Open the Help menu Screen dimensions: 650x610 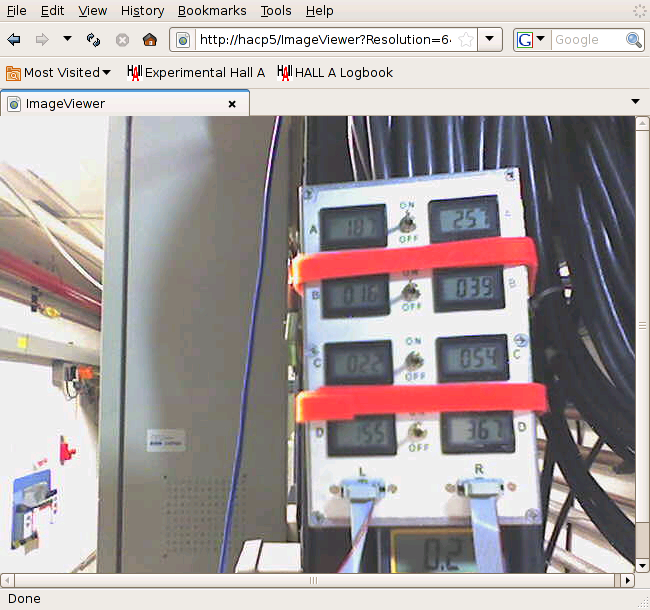click(319, 10)
